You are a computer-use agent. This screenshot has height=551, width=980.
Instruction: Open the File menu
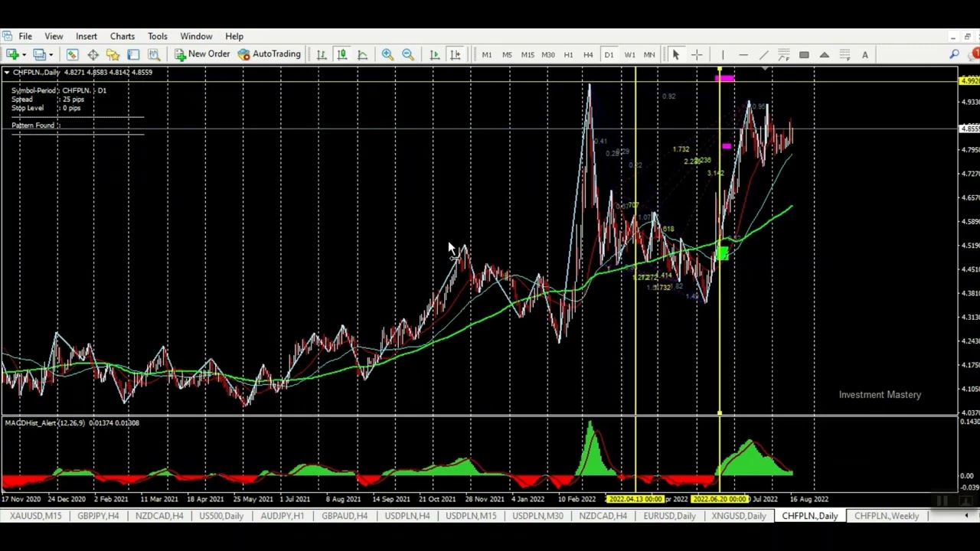click(25, 36)
